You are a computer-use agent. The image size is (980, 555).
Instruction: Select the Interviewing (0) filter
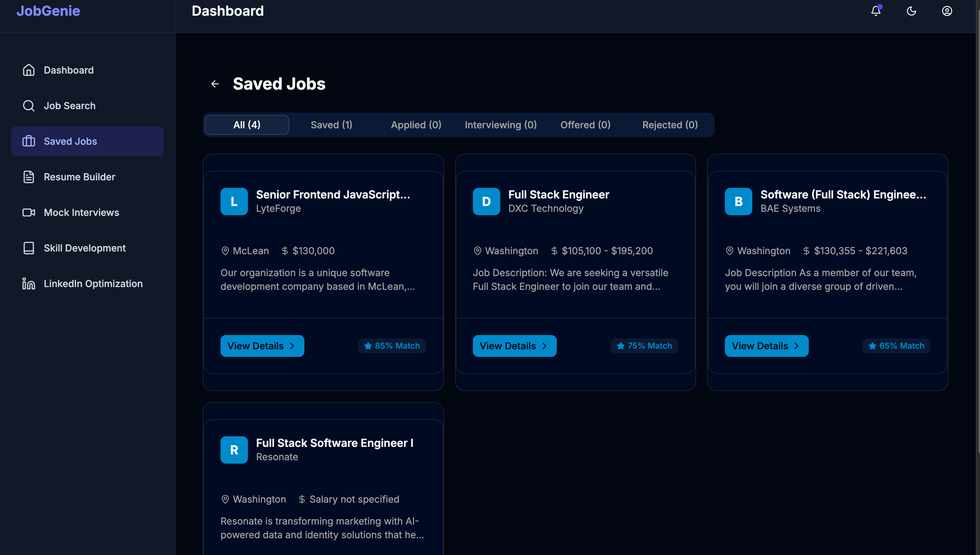click(x=501, y=125)
